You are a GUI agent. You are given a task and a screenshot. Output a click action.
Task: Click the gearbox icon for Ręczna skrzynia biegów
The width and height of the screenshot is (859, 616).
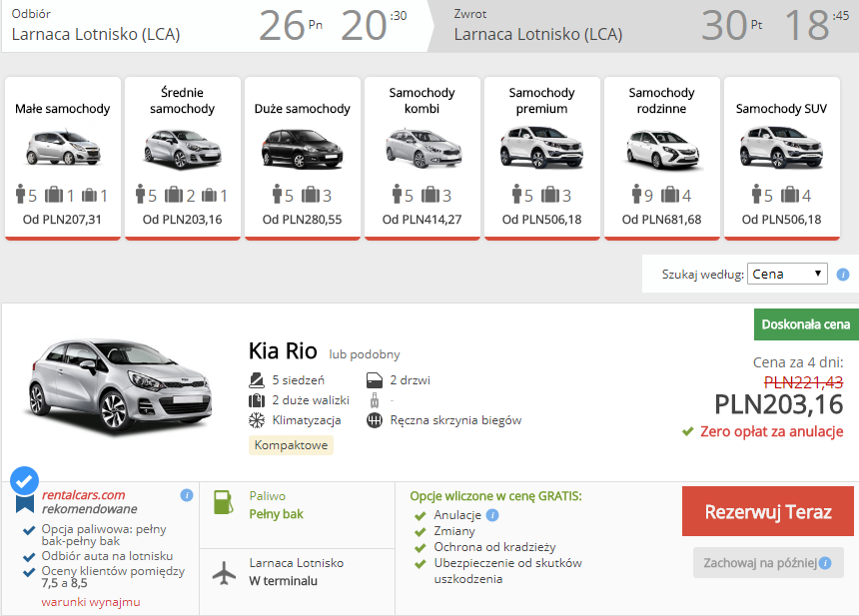(375, 420)
